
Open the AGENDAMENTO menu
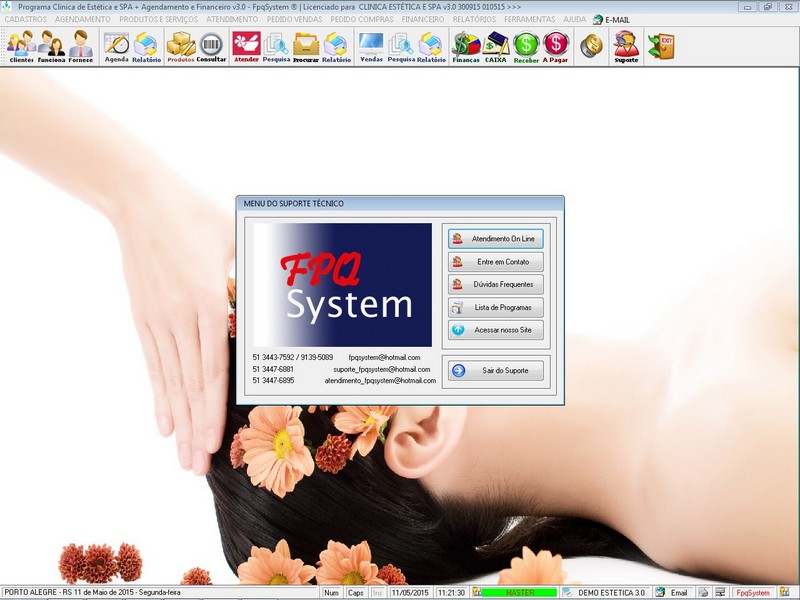[83, 19]
